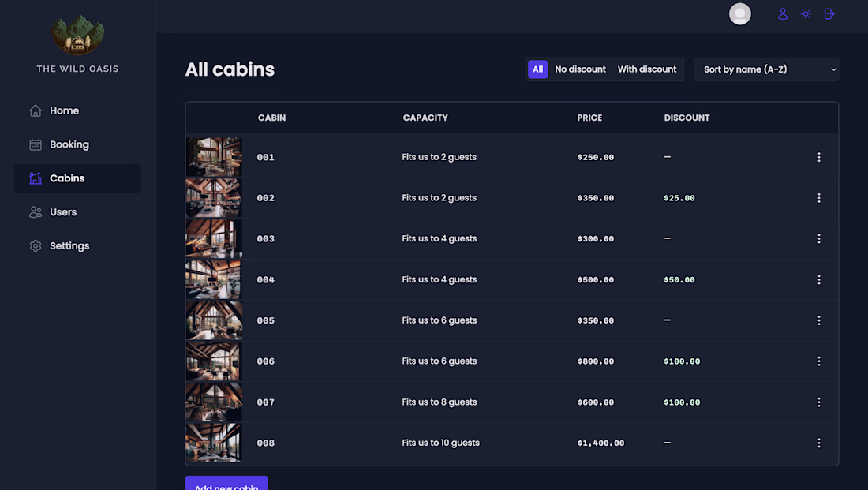The height and width of the screenshot is (490, 868).
Task: Select Cabins in sidebar
Action: [x=77, y=178]
